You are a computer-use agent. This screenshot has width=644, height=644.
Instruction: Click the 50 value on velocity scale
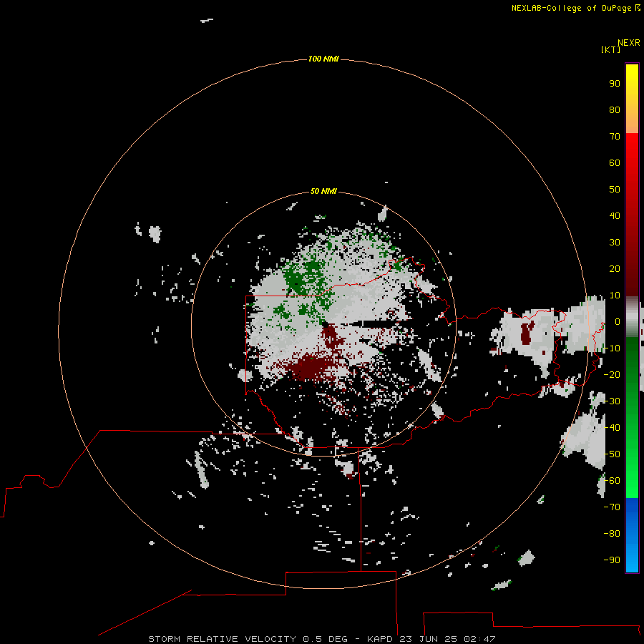[x=615, y=190]
